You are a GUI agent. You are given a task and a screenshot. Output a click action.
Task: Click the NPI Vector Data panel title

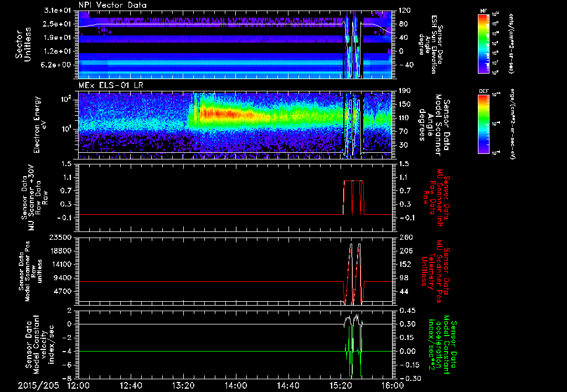pyautogui.click(x=112, y=5)
